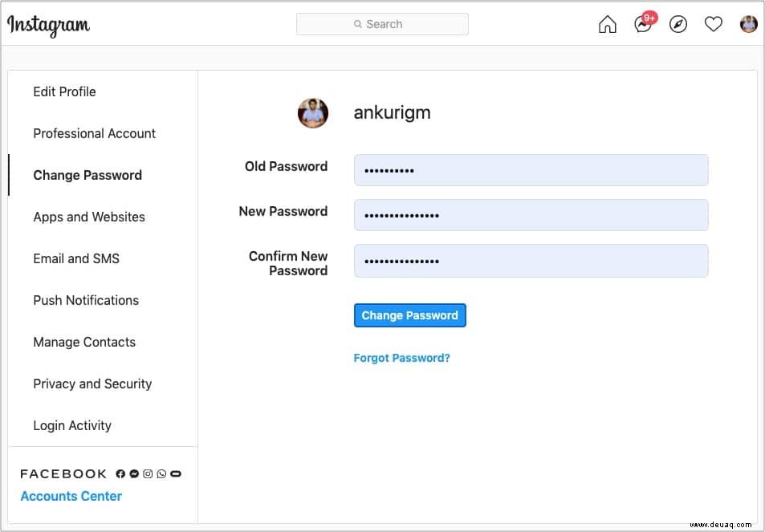The width and height of the screenshot is (765, 532).
Task: Click the blue Change Password button
Action: (x=410, y=315)
